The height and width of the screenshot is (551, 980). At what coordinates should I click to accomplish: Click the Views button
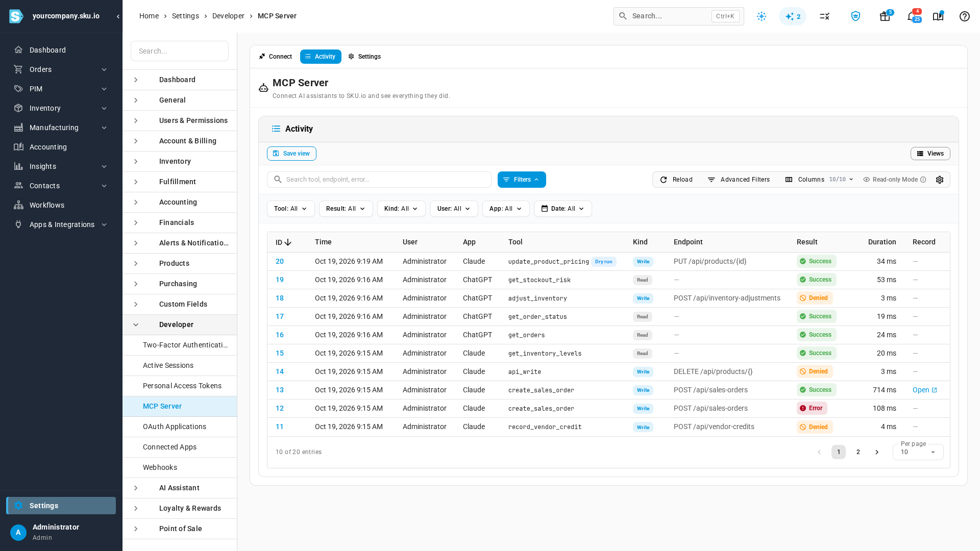click(930, 154)
